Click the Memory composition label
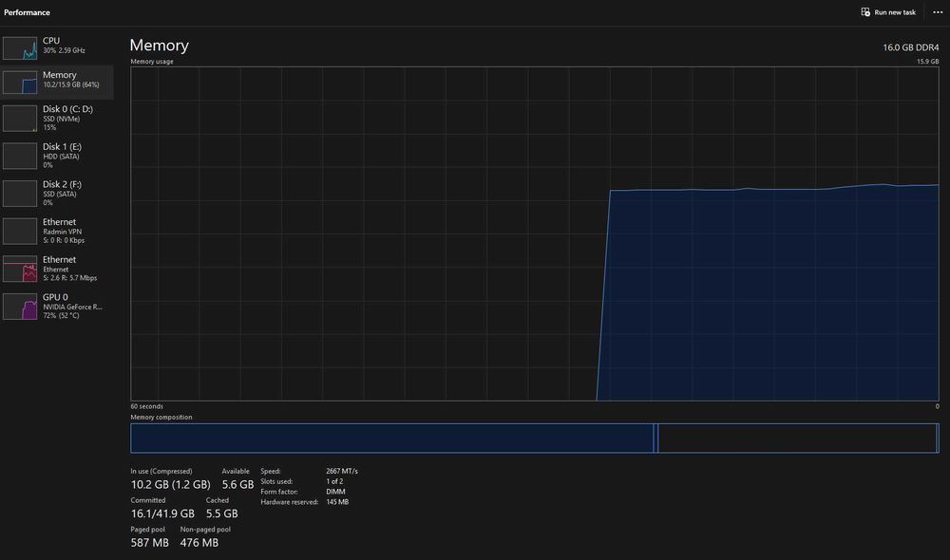 click(x=161, y=417)
